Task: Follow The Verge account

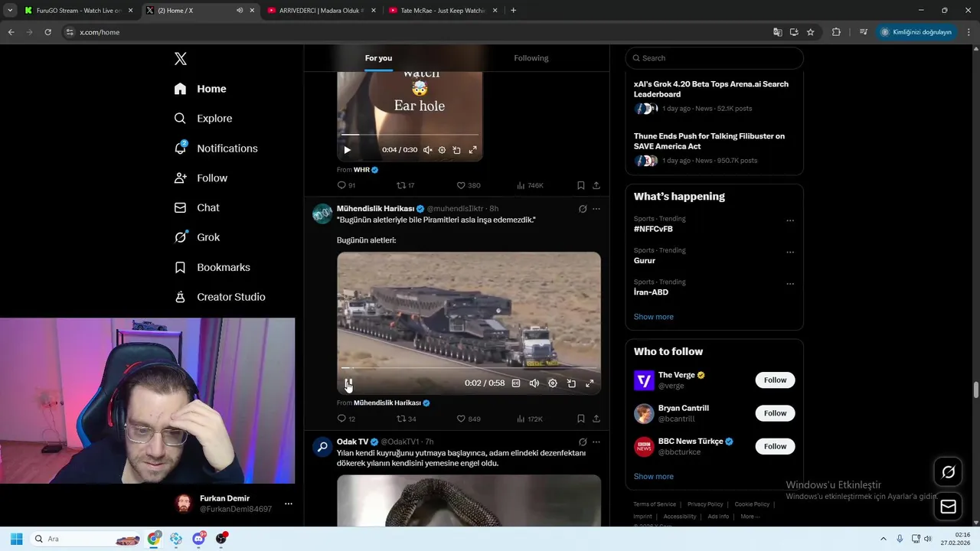Action: (x=775, y=380)
